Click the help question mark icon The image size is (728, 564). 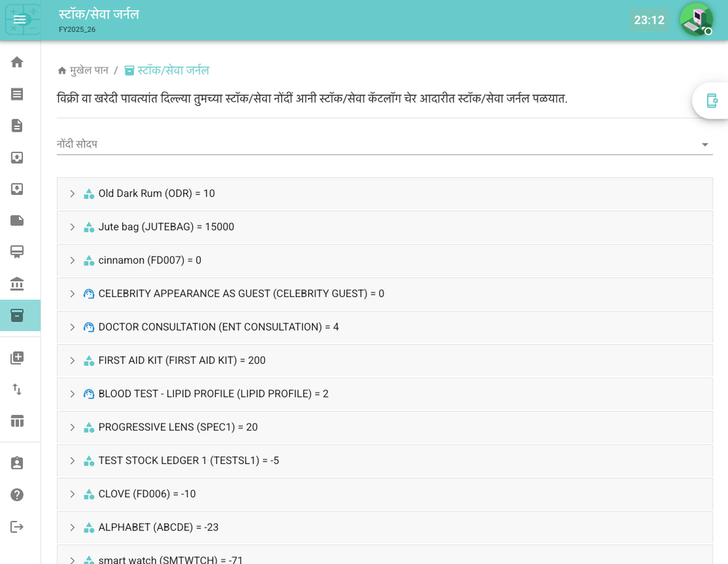click(18, 495)
